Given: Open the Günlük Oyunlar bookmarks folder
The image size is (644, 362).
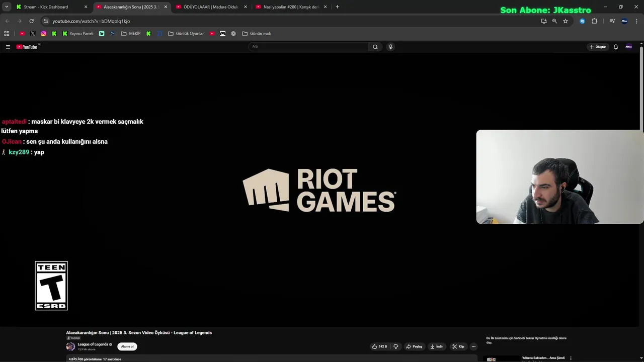Looking at the screenshot, I should click(x=186, y=34).
